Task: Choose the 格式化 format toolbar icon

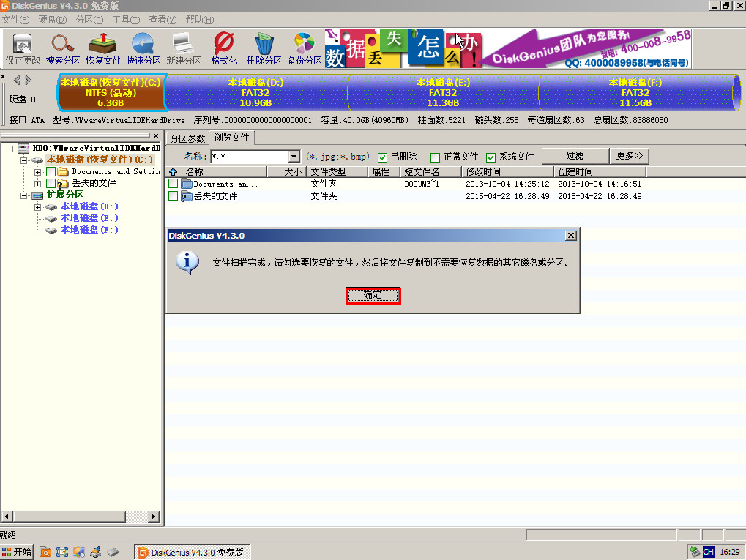Action: 224,48
